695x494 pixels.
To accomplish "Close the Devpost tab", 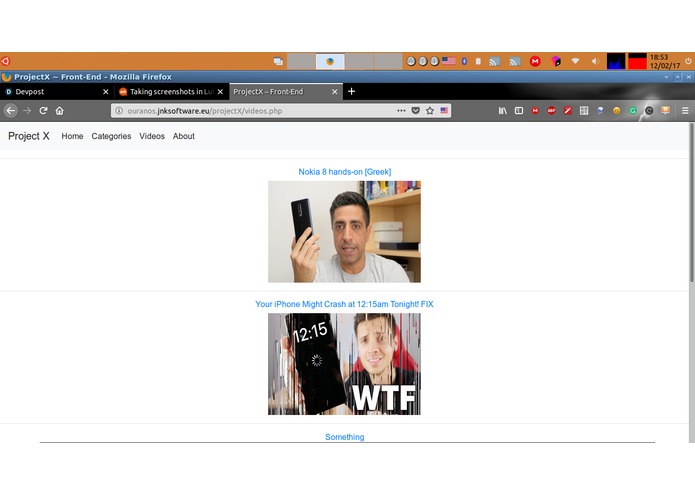I will click(x=105, y=92).
